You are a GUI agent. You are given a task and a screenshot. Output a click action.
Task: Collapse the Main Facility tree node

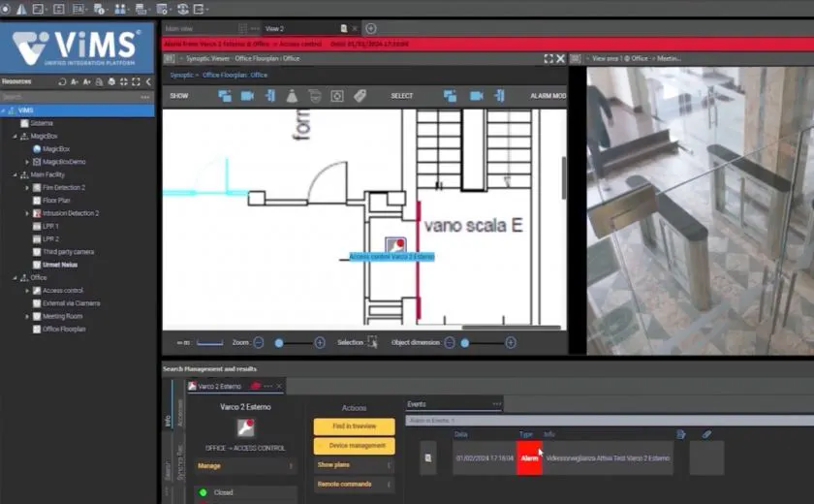click(x=16, y=174)
